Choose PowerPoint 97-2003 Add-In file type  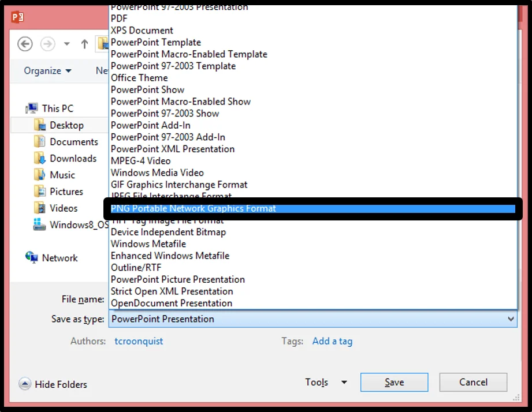point(313,137)
